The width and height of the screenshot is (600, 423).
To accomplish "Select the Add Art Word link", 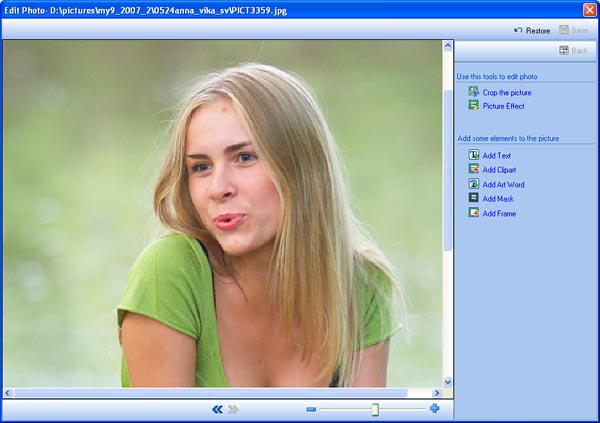I will tap(503, 185).
